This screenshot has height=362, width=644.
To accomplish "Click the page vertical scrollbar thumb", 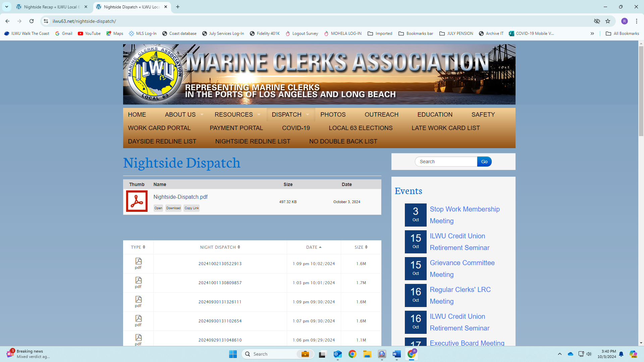I will click(x=641, y=91).
